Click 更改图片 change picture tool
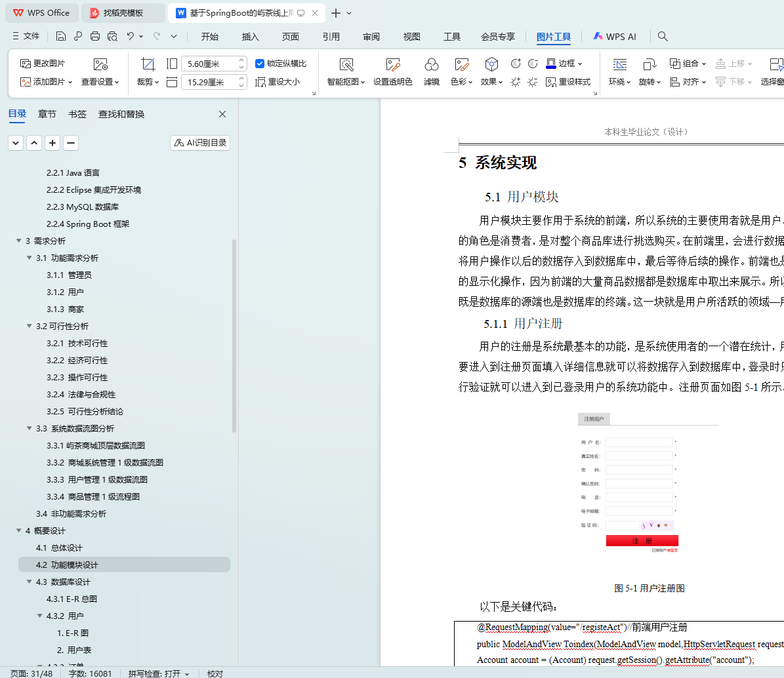This screenshot has height=678, width=784. [43, 64]
